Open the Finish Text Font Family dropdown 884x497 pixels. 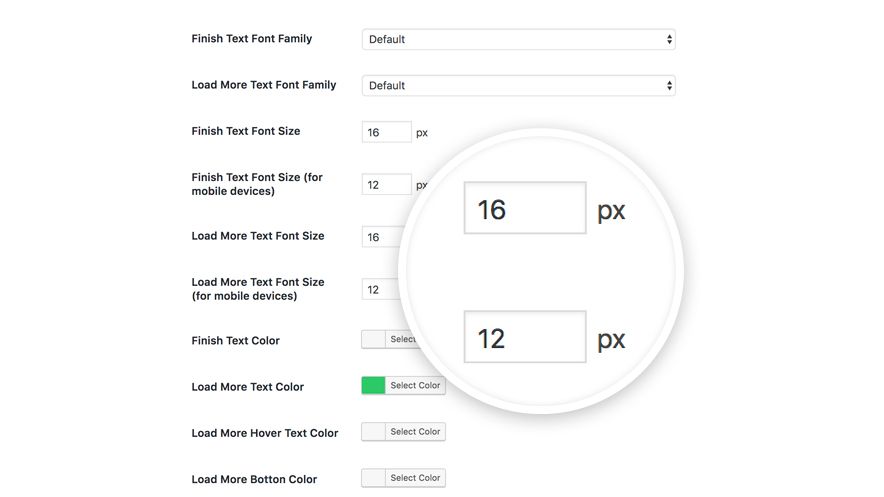click(x=518, y=40)
